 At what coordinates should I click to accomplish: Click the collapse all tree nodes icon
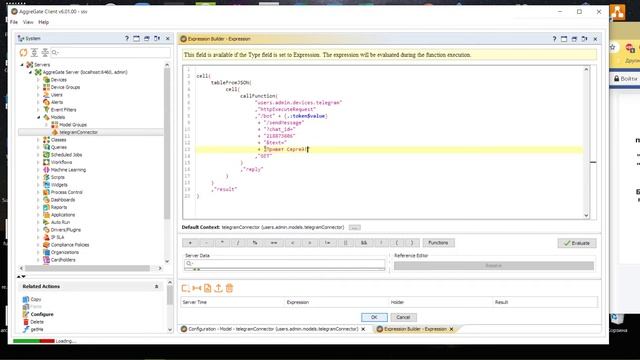tap(45, 52)
